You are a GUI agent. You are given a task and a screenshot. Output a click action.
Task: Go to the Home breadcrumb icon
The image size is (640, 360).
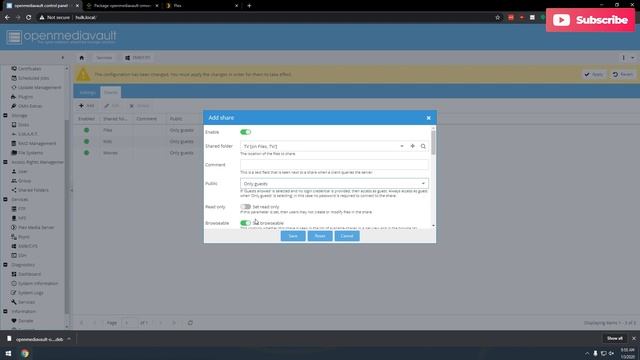tap(82, 58)
